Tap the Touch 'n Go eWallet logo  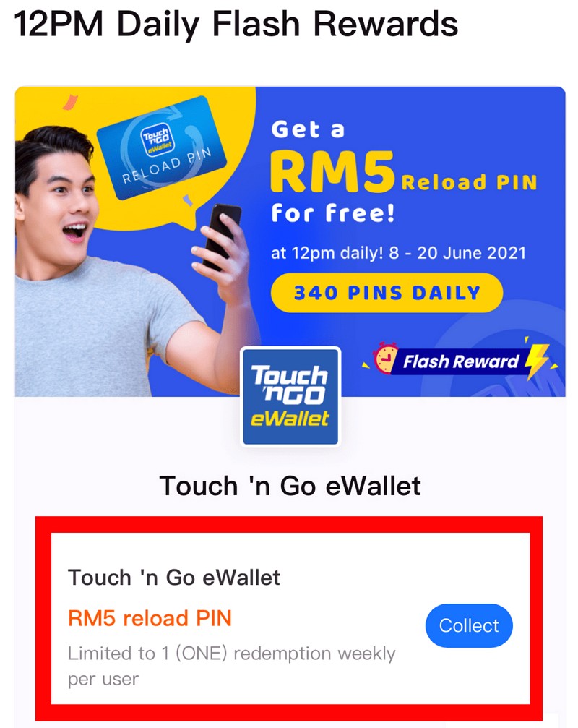coord(291,396)
